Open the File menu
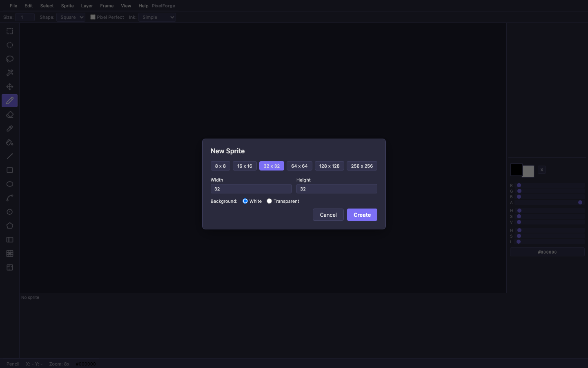 (x=13, y=6)
